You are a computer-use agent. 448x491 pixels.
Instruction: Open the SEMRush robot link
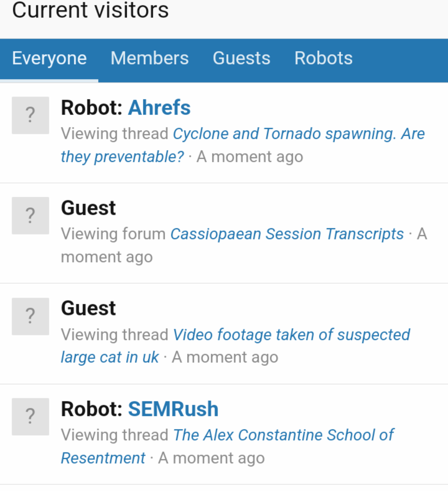pyautogui.click(x=173, y=409)
